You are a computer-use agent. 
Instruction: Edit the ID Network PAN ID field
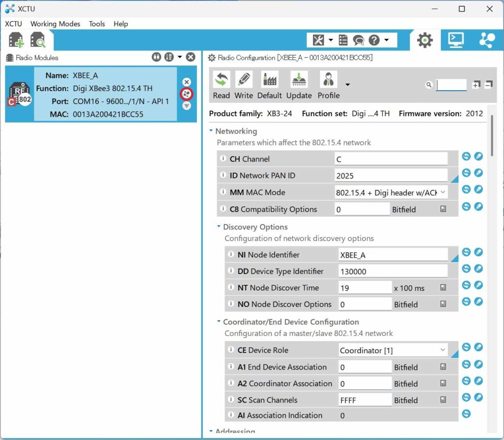(x=391, y=176)
